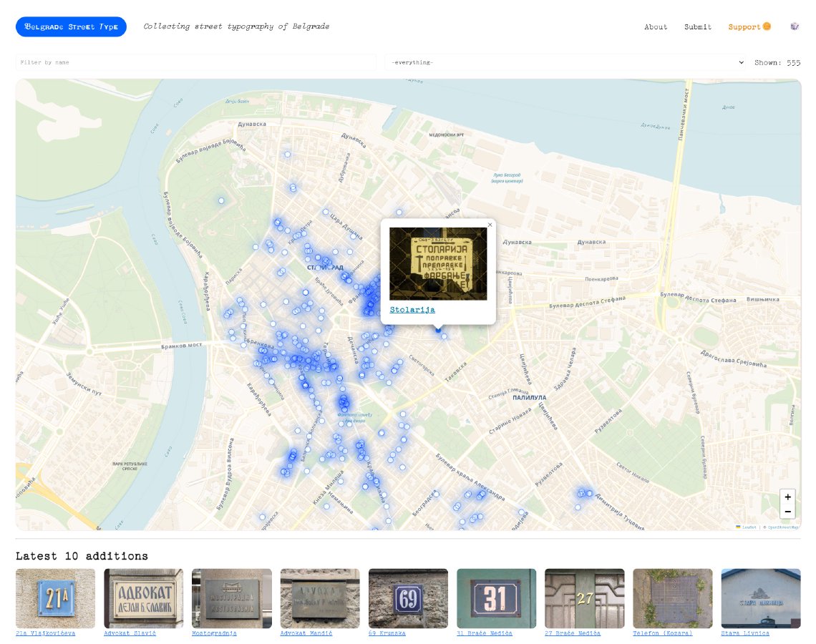Select the 69 Krunska house number thumbnail
Image resolution: width=816 pixels, height=644 pixels.
[x=408, y=598]
